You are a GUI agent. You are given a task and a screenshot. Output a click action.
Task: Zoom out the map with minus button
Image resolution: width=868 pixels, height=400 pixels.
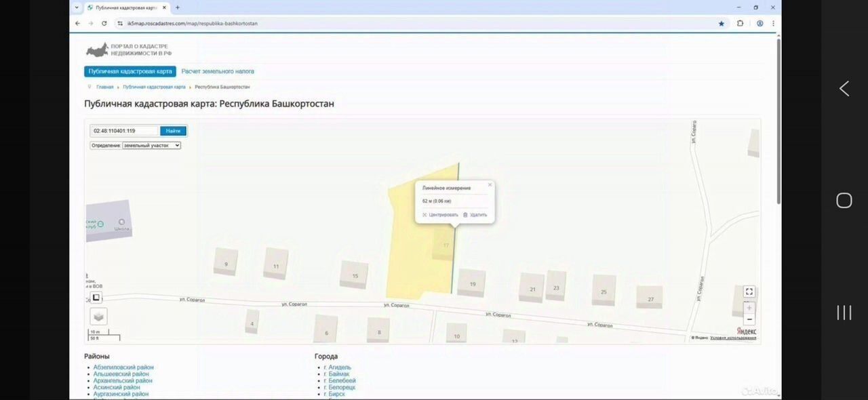pyautogui.click(x=749, y=319)
